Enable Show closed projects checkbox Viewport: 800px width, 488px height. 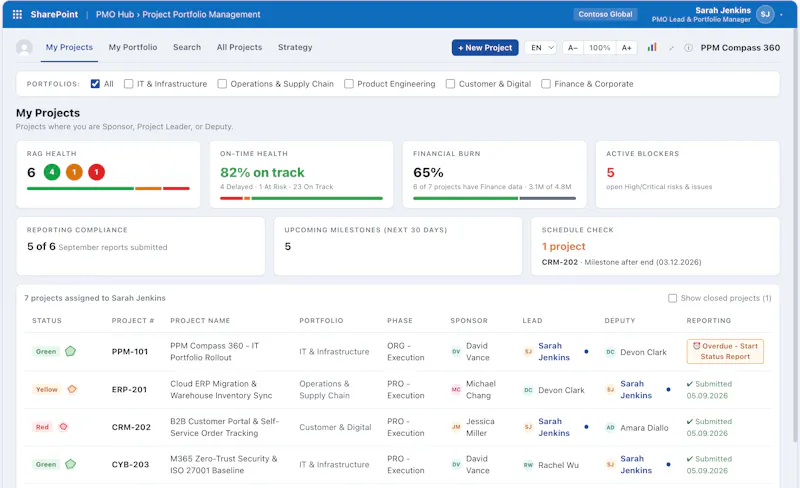tap(672, 298)
